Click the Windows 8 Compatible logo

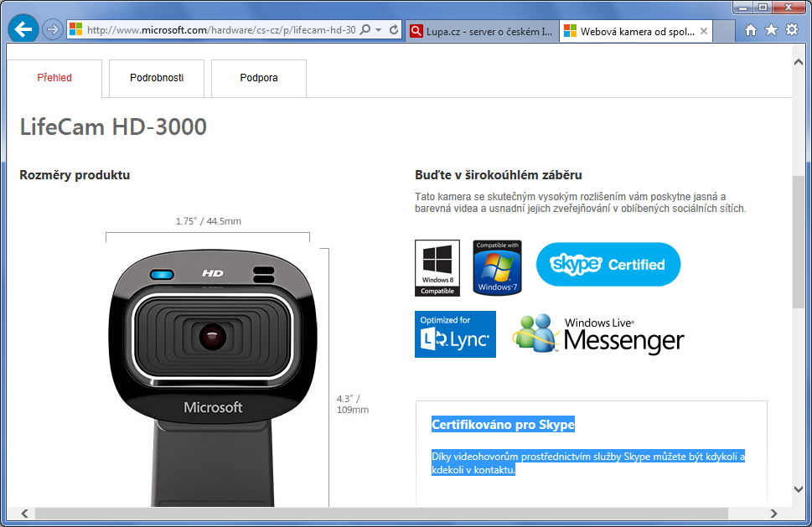437,268
